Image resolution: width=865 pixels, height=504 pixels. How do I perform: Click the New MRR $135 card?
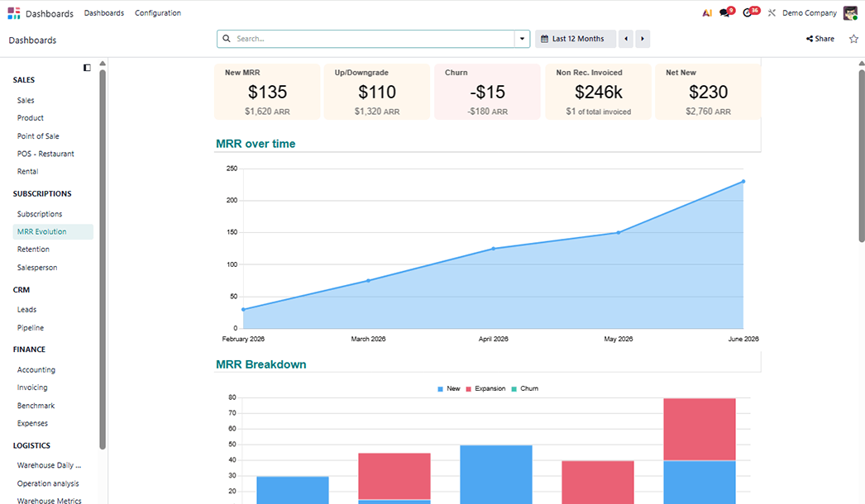click(x=267, y=92)
